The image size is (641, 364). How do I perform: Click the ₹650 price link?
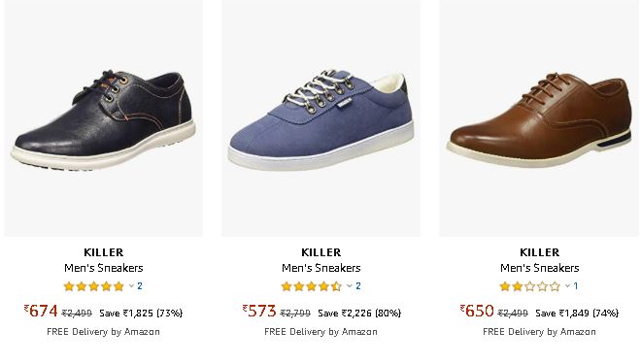(477, 312)
